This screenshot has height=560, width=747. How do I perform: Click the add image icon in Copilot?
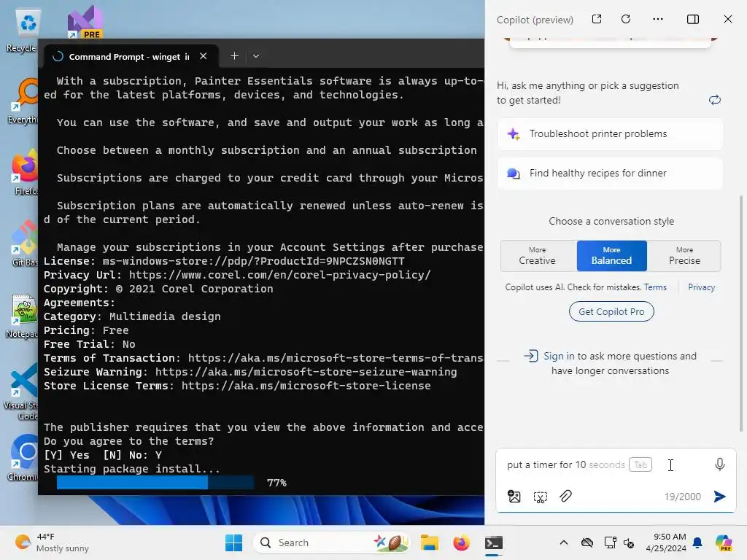click(x=514, y=497)
